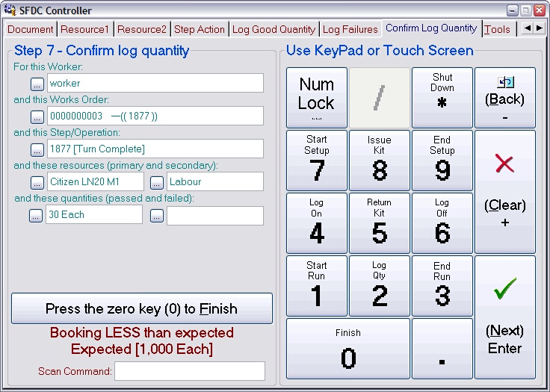
Task: Click 'Booking LESS than expected' warning text
Action: click(x=142, y=333)
